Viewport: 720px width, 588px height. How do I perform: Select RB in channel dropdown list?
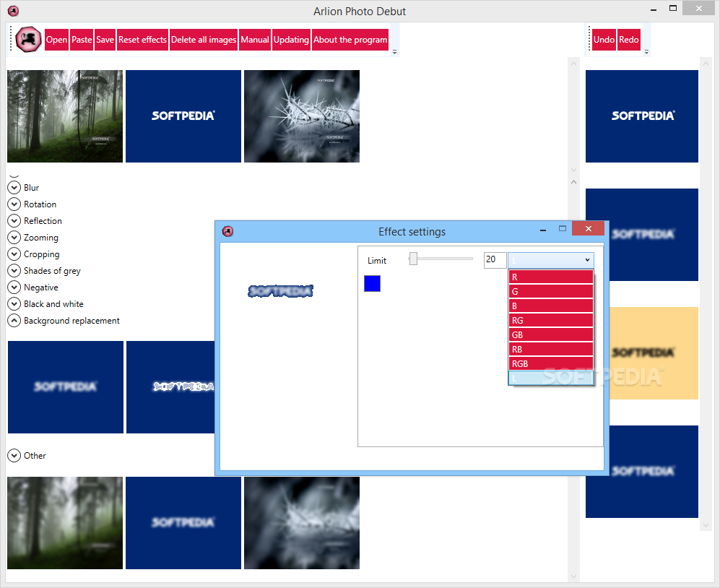point(550,349)
